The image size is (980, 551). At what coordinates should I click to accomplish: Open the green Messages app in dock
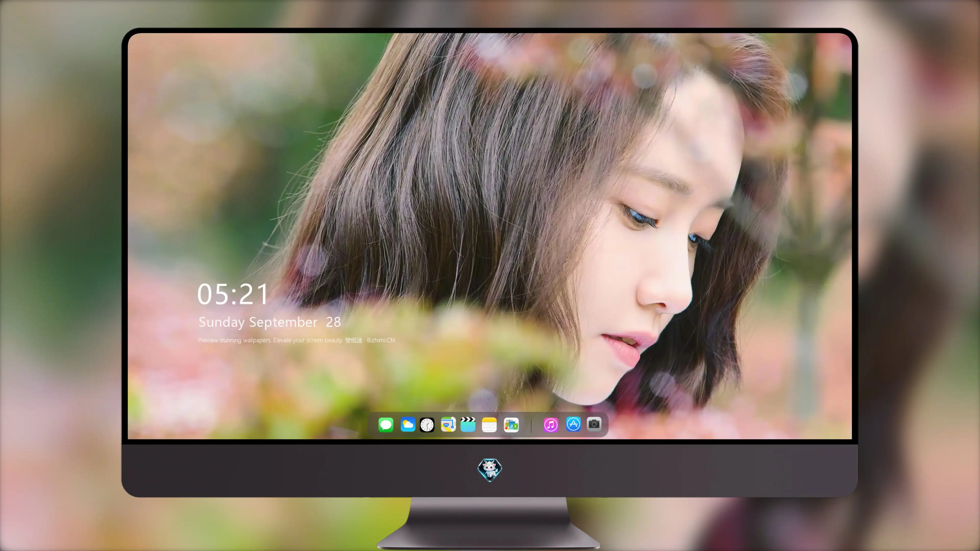click(386, 424)
